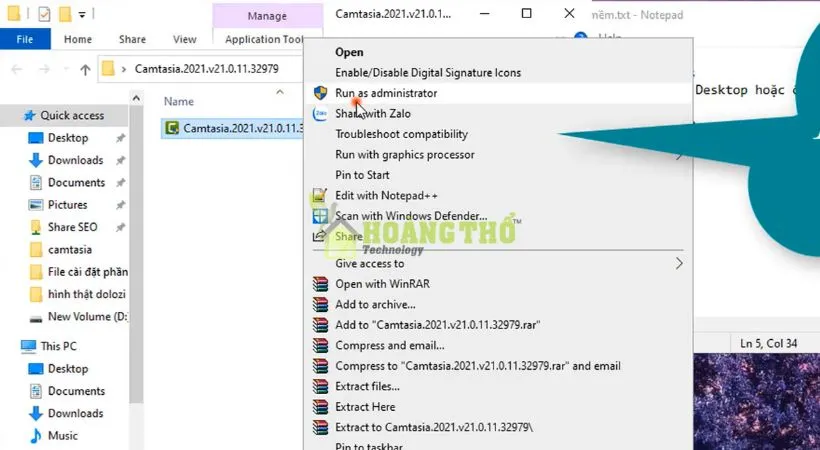Click the Back arrow navigation button

pos(17,69)
